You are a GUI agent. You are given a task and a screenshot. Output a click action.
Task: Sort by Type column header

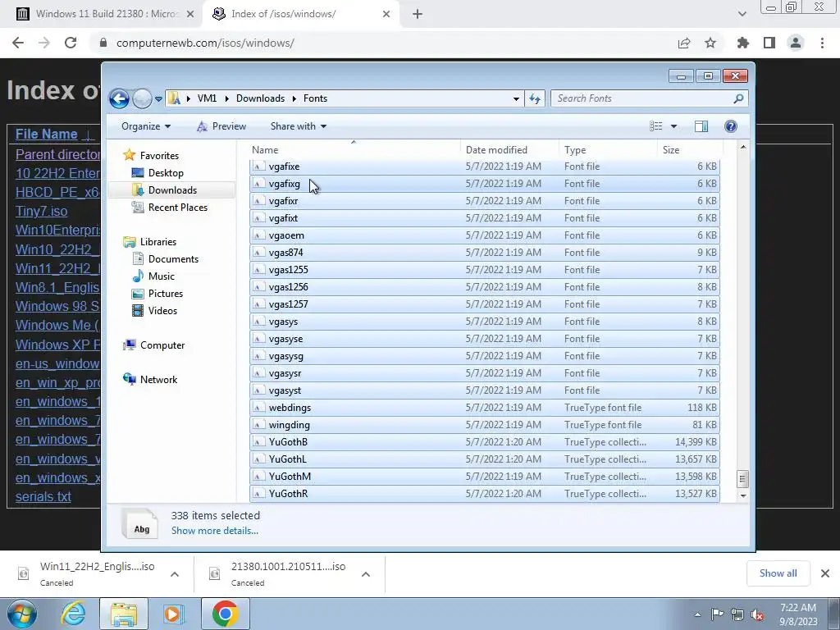pyautogui.click(x=608, y=150)
